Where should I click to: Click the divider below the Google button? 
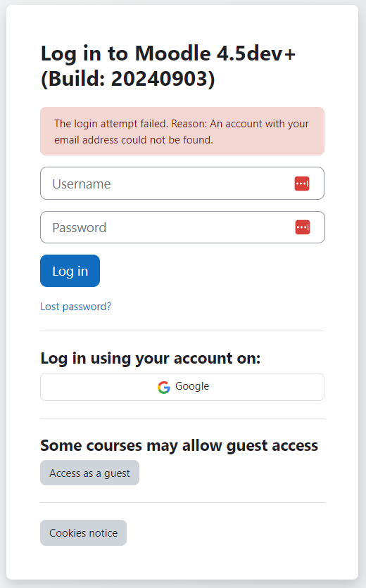[182, 418]
